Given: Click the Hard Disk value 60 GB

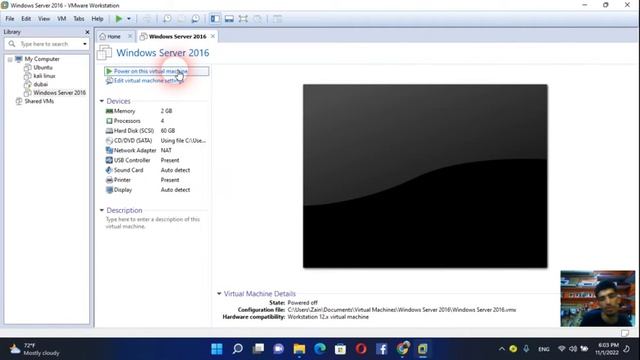Looking at the screenshot, I should click(168, 131).
